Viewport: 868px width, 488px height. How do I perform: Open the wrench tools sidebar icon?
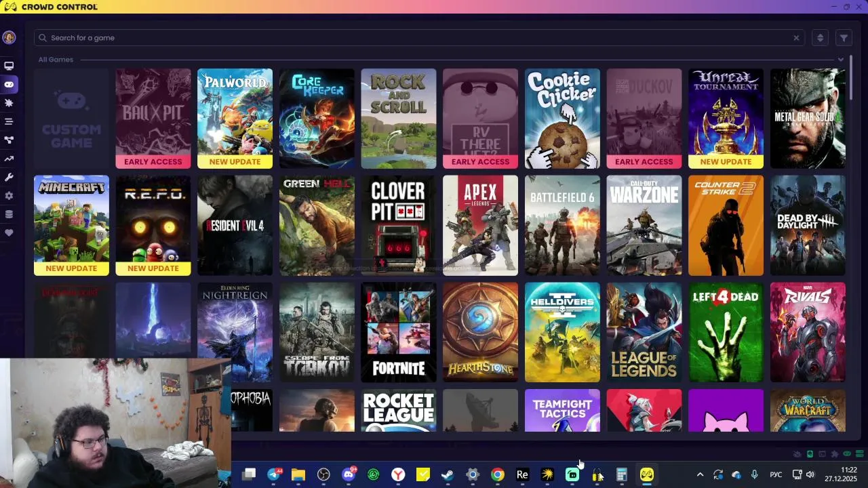pyautogui.click(x=9, y=177)
